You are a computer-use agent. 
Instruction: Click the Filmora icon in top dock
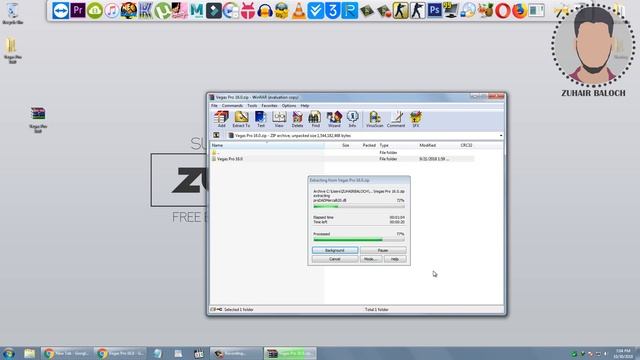point(213,11)
